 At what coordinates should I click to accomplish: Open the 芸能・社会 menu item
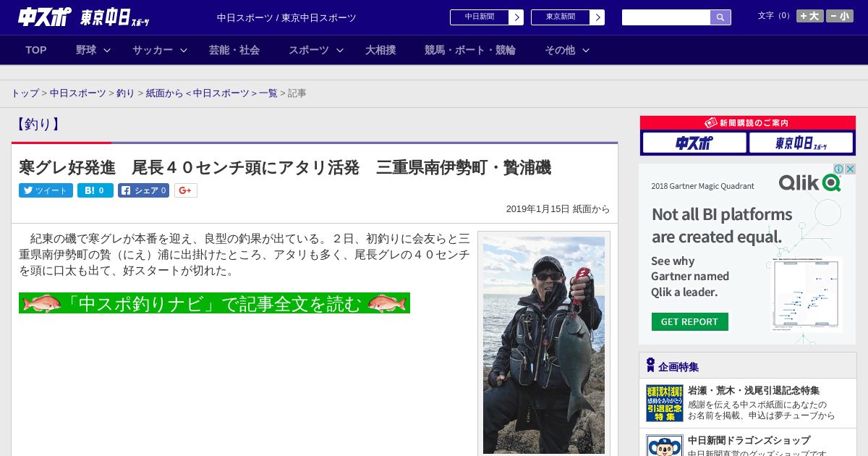coord(234,50)
